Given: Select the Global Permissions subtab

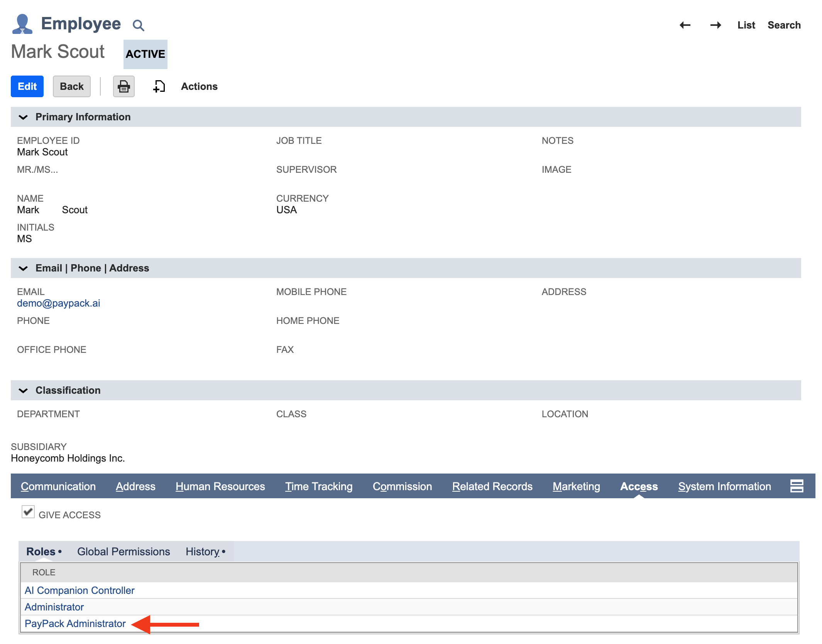Looking at the screenshot, I should click(123, 551).
